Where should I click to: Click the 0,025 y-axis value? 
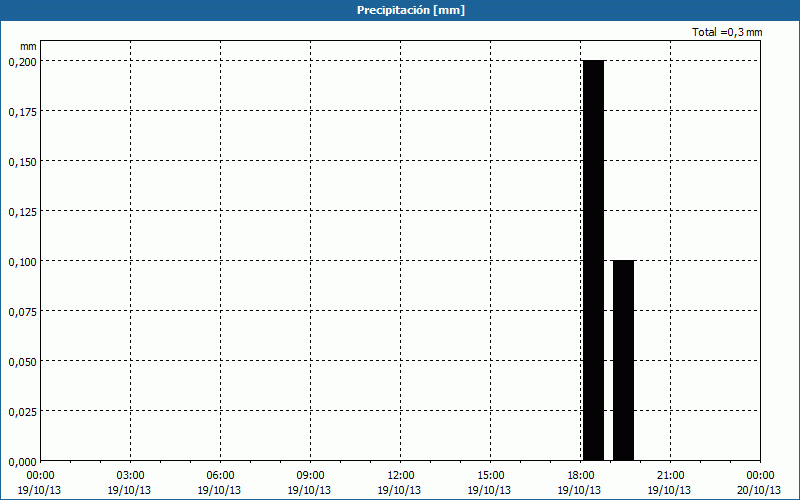coord(22,412)
